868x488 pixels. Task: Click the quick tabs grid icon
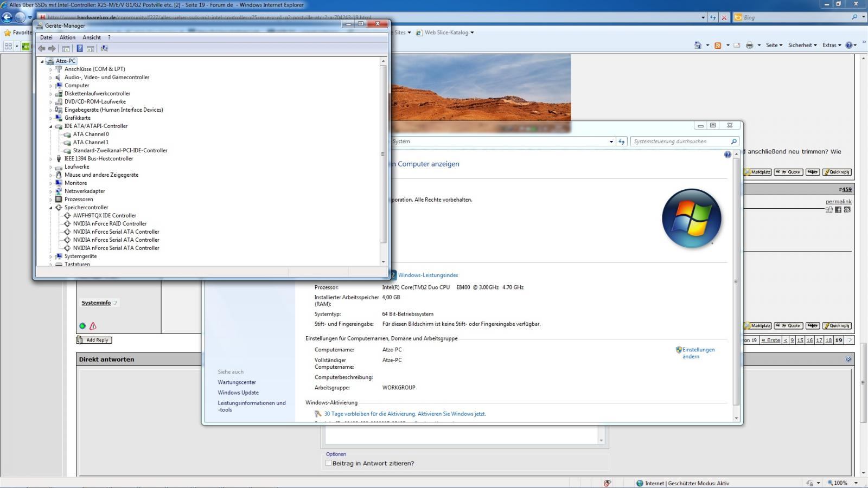click(x=8, y=46)
